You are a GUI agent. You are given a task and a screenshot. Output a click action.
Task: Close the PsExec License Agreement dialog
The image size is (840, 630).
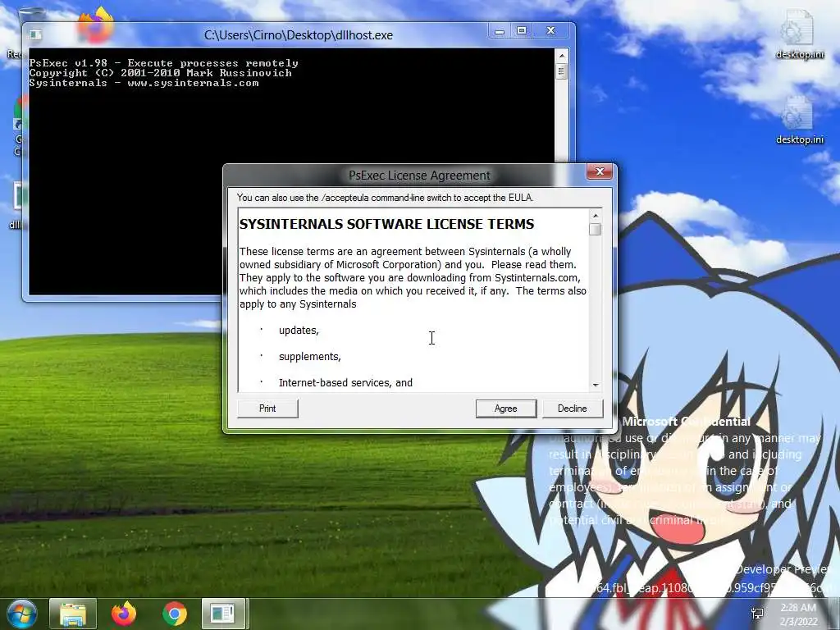pyautogui.click(x=600, y=171)
